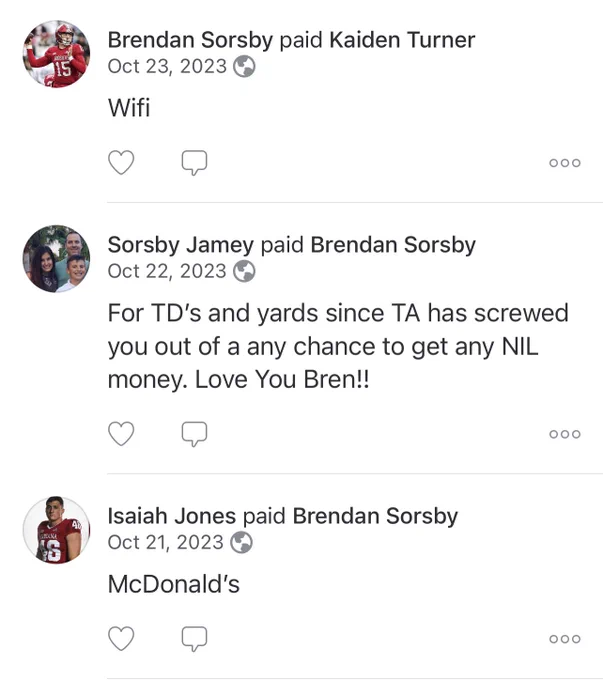This screenshot has width=603, height=680.
Task: Comment on the McDonald's payment
Action: [x=194, y=639]
